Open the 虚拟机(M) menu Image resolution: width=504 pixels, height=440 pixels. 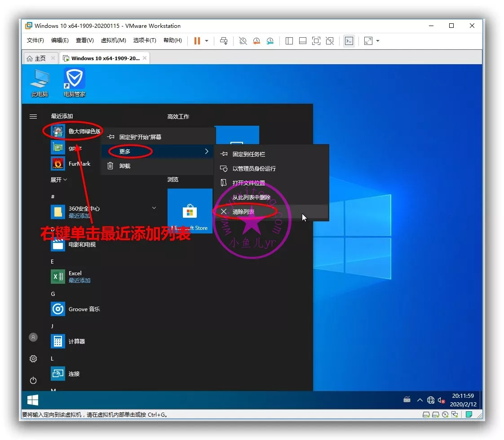113,40
